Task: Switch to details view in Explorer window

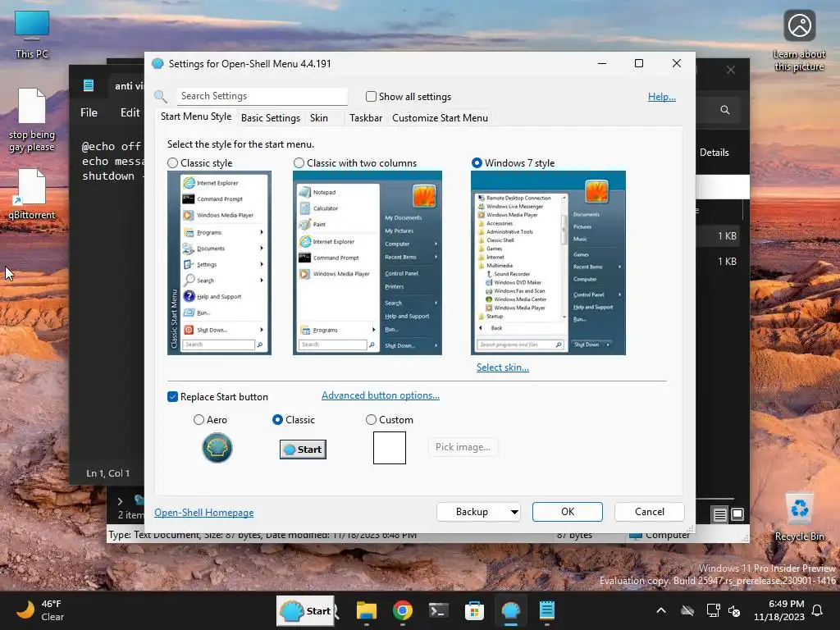Action: tap(720, 514)
